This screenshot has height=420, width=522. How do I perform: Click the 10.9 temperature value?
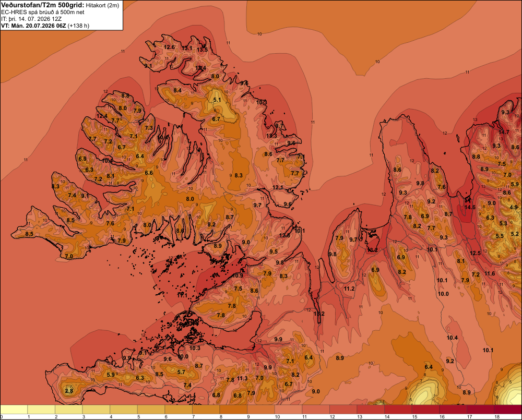238,275
